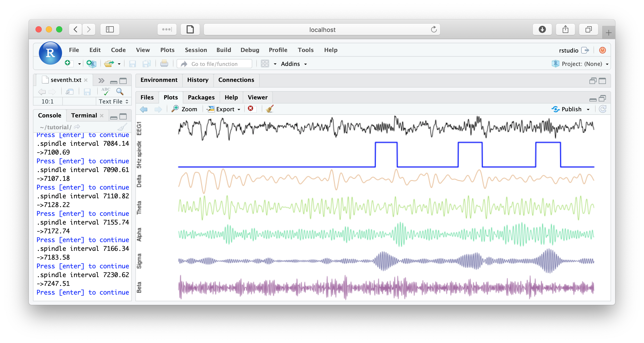
Task: Click the spell check ABC icon
Action: pyautogui.click(x=106, y=91)
